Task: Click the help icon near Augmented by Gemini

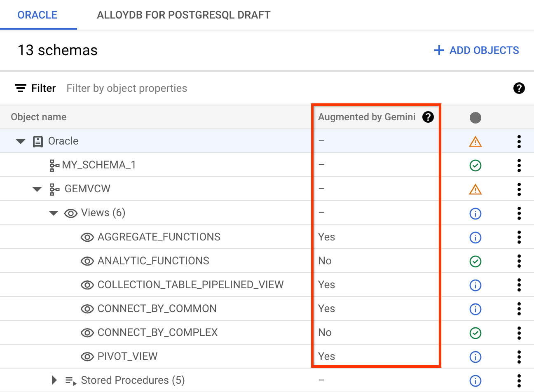Action: (428, 117)
